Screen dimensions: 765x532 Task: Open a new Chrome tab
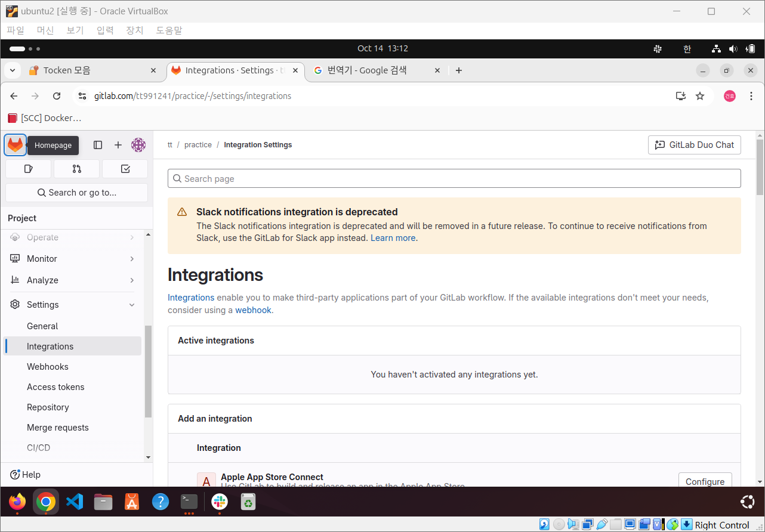pyautogui.click(x=459, y=70)
